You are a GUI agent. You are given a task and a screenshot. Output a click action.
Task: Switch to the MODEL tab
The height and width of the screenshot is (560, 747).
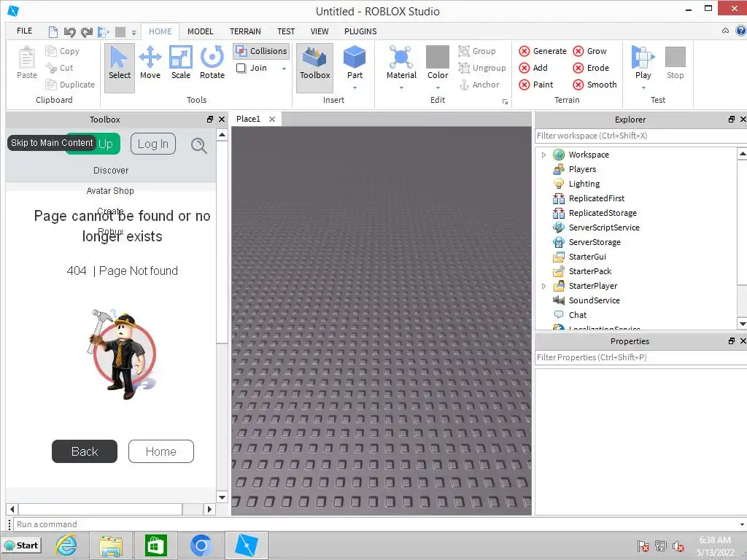click(x=200, y=31)
